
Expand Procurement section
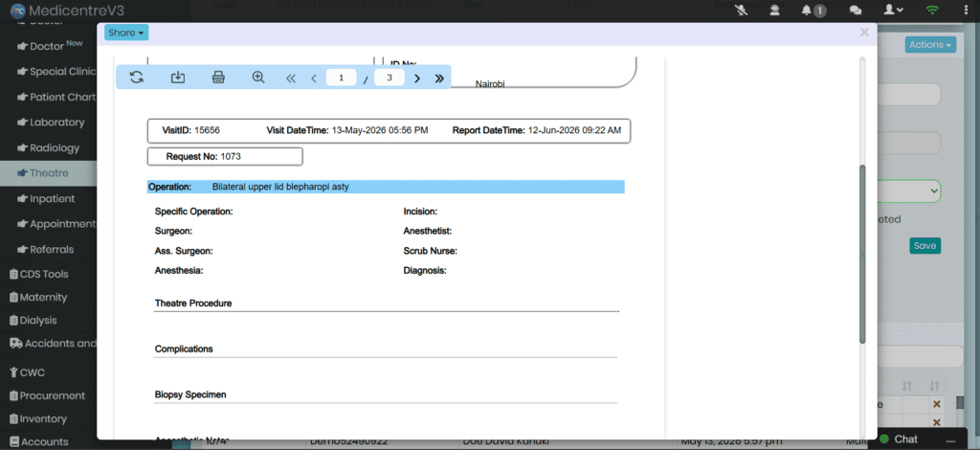tap(47, 395)
